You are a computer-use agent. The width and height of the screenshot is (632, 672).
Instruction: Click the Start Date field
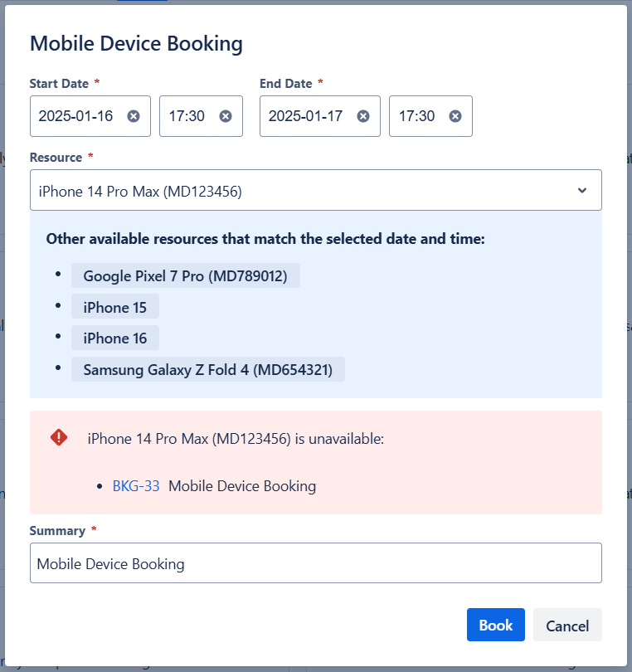(x=76, y=116)
